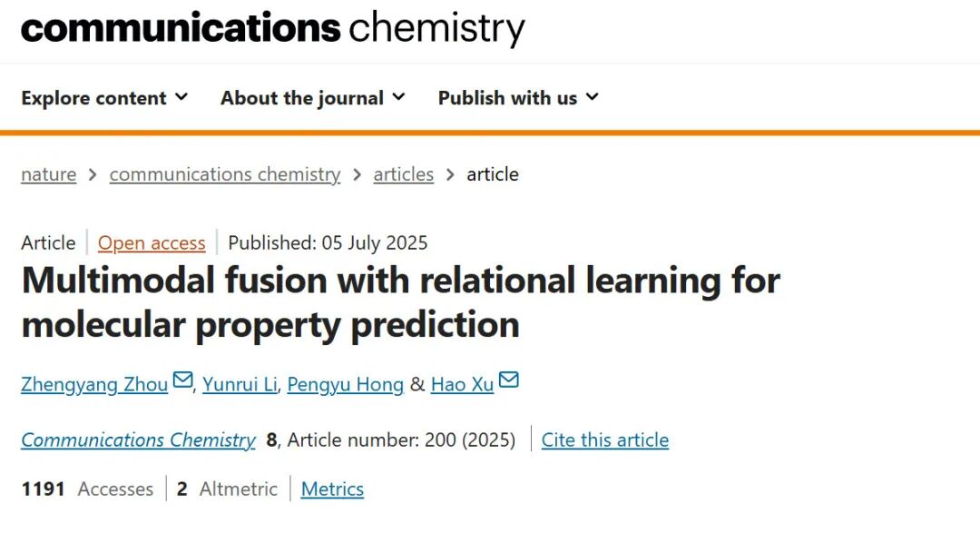Image resolution: width=980 pixels, height=552 pixels.
Task: Open the articles breadcrumb link
Action: pyautogui.click(x=404, y=174)
